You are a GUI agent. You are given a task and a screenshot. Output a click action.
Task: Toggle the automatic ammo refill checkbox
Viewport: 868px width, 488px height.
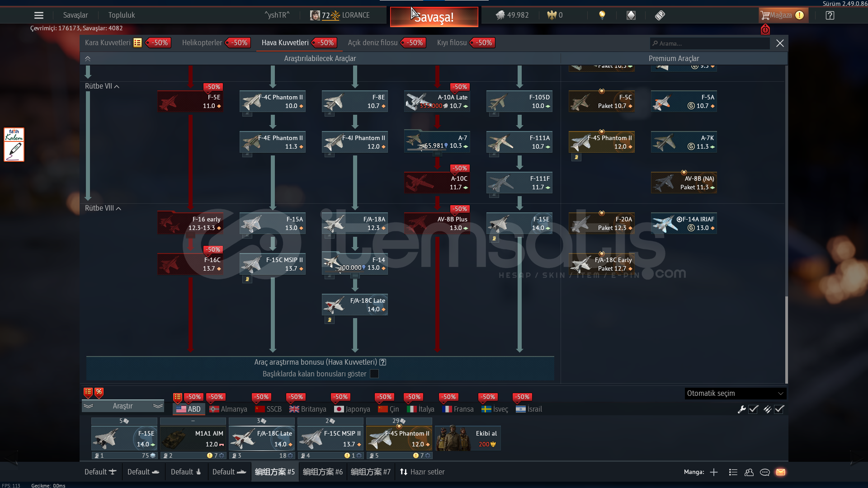click(x=779, y=409)
